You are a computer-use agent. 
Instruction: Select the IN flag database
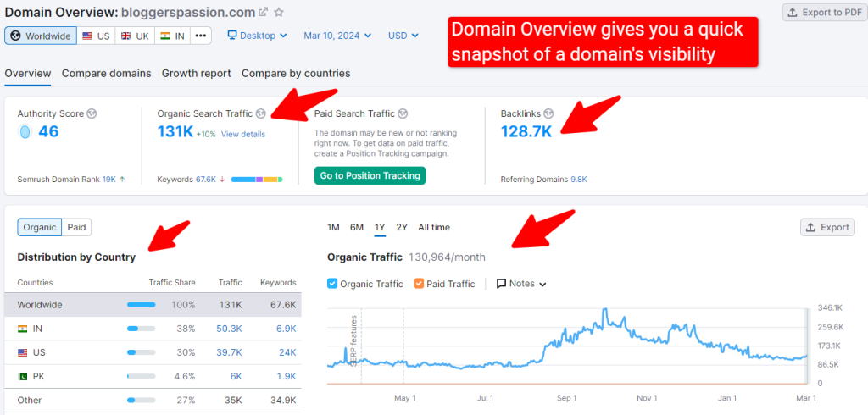coord(172,36)
